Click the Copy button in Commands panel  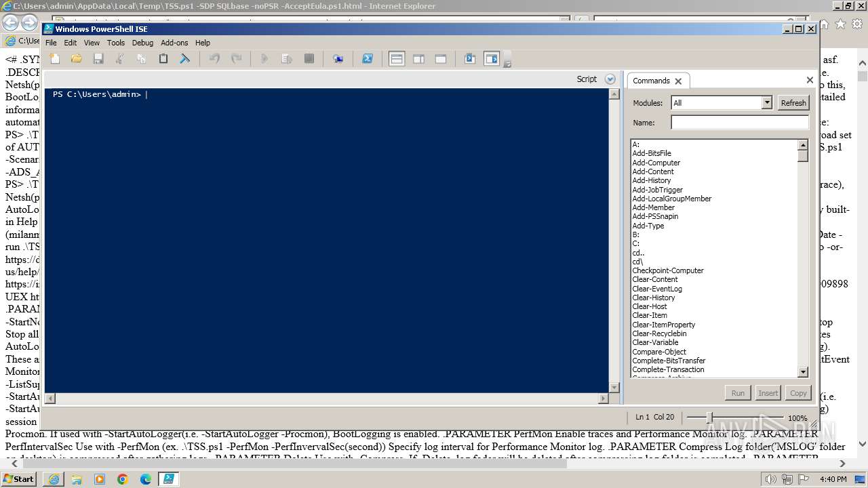pos(798,393)
